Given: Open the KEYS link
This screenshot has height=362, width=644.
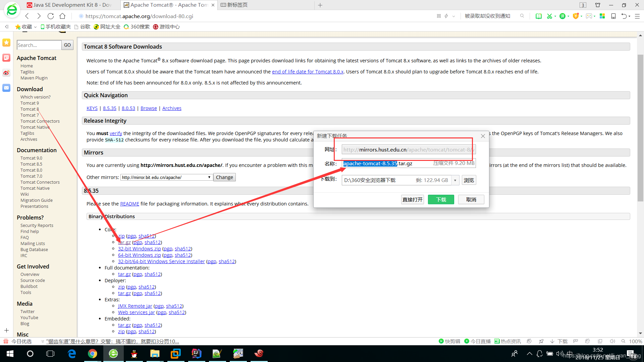Looking at the screenshot, I should pyautogui.click(x=92, y=108).
